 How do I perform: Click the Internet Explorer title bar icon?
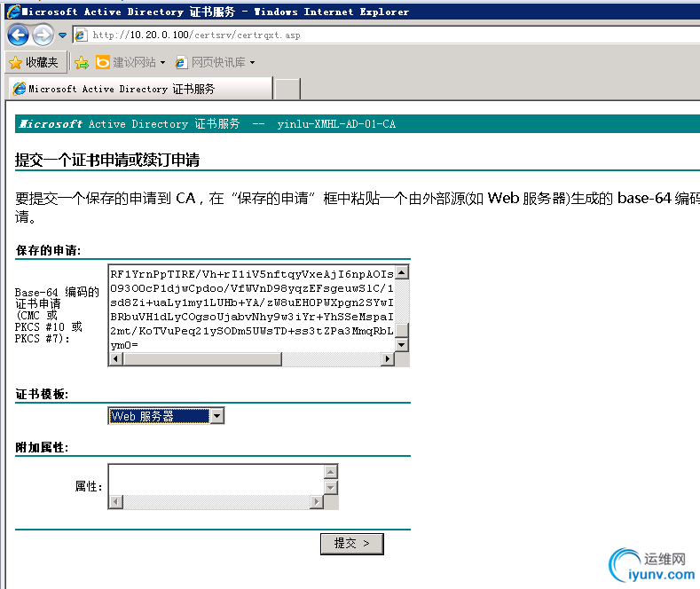(x=14, y=12)
